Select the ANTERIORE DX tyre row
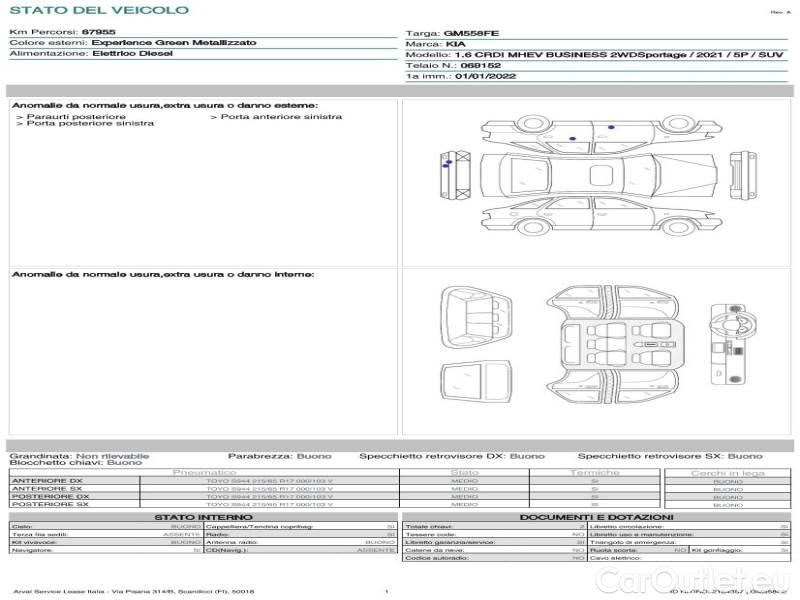 pyautogui.click(x=200, y=481)
